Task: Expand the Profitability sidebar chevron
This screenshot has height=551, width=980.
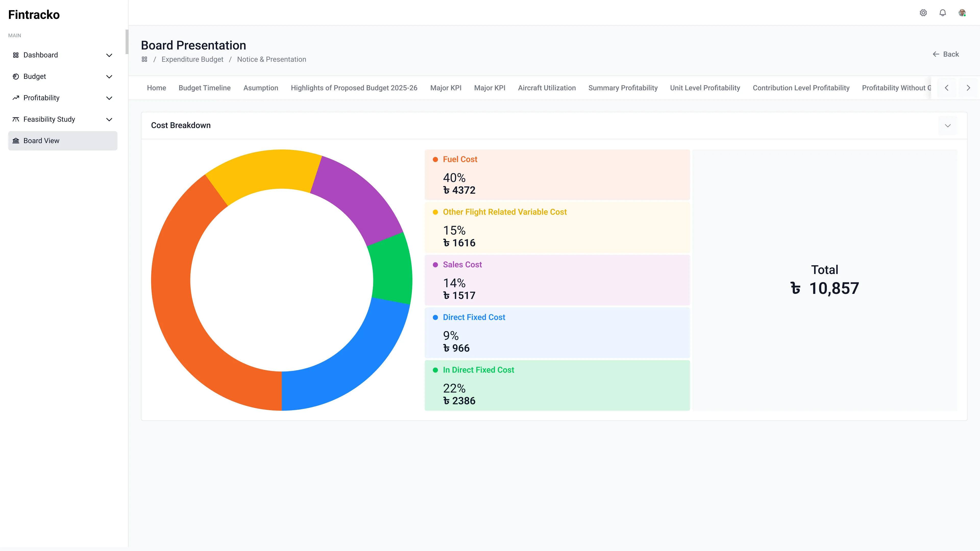Action: [109, 98]
